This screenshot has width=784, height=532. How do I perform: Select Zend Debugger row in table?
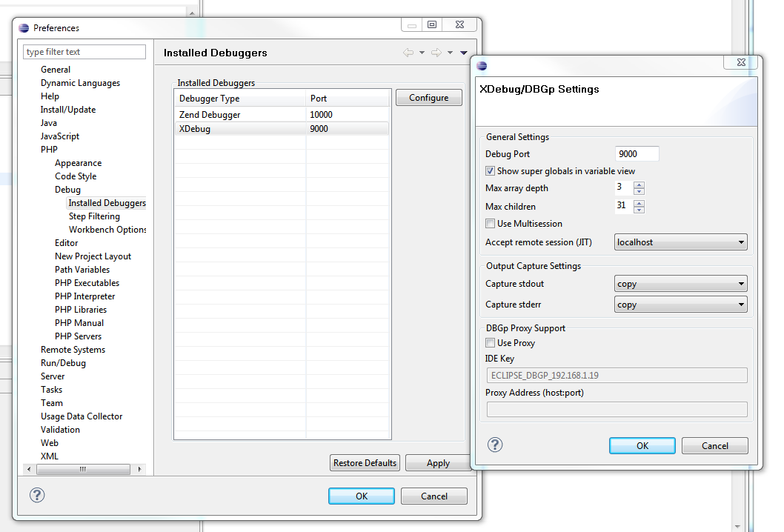(x=282, y=115)
